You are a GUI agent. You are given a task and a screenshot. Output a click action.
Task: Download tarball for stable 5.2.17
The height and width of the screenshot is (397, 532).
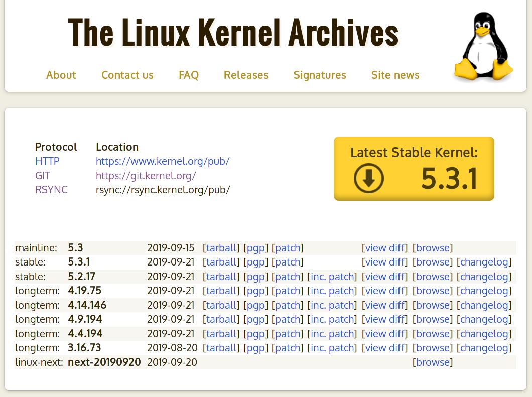222,277
